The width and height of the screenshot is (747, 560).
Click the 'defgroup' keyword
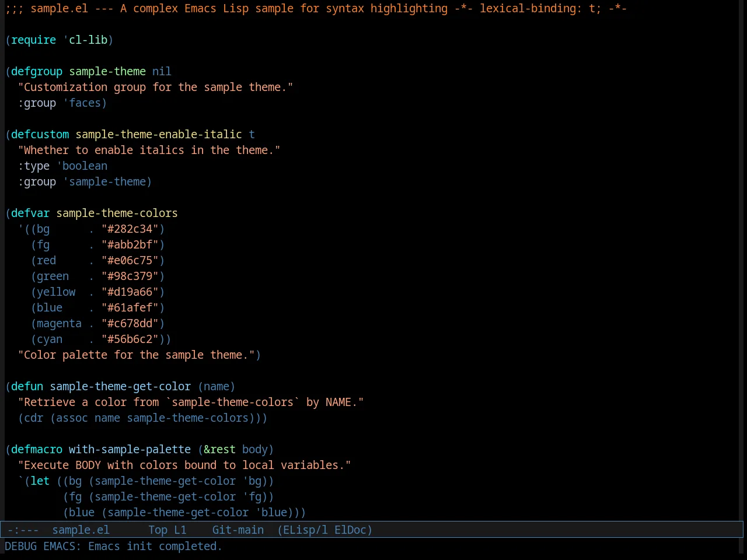tap(37, 71)
